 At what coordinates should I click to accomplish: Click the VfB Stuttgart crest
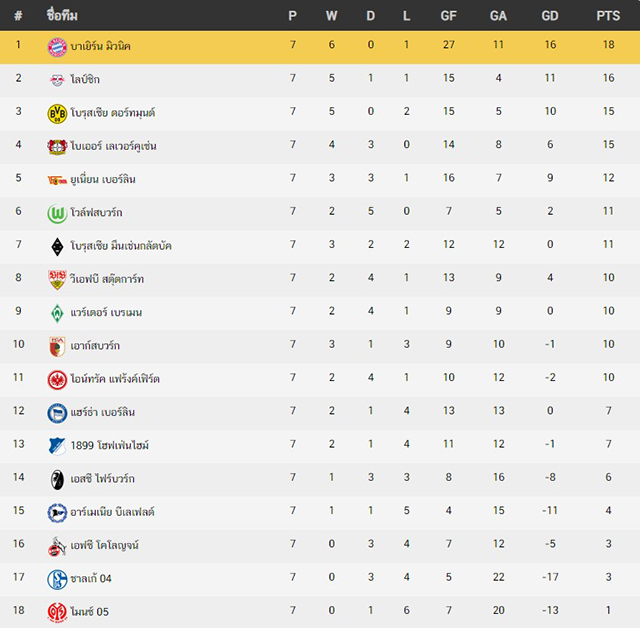click(57, 280)
